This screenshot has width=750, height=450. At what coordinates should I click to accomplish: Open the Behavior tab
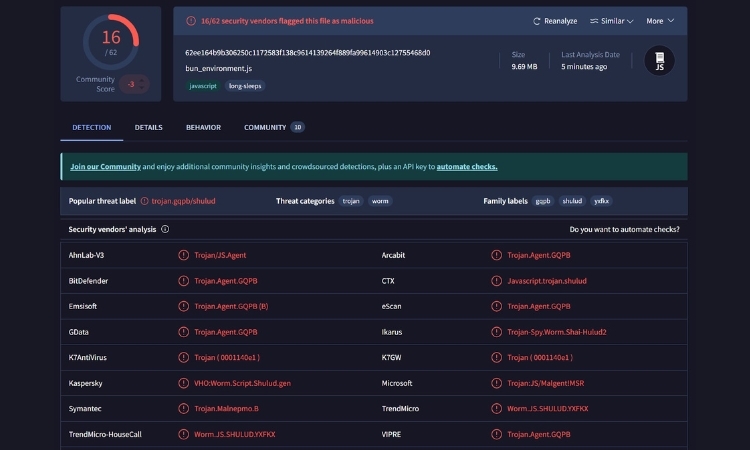click(x=203, y=128)
